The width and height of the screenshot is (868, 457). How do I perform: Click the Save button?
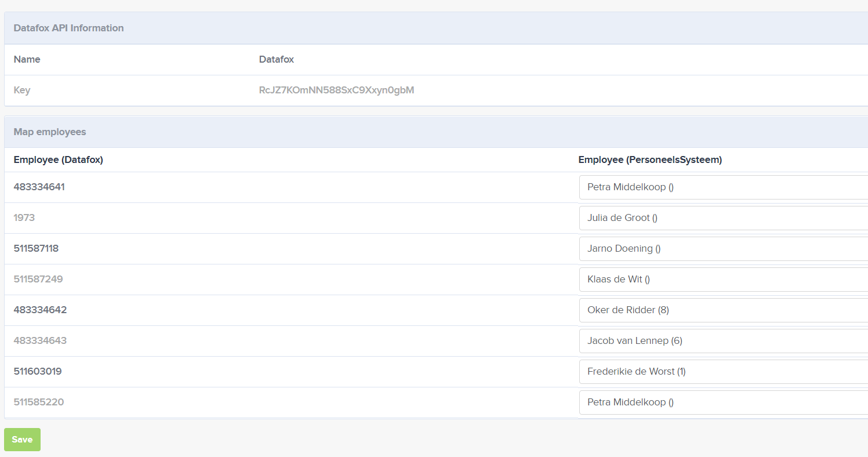22,439
